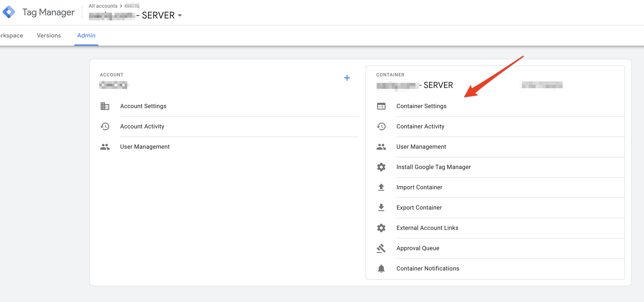Click the Import Container upload icon

coord(381,187)
